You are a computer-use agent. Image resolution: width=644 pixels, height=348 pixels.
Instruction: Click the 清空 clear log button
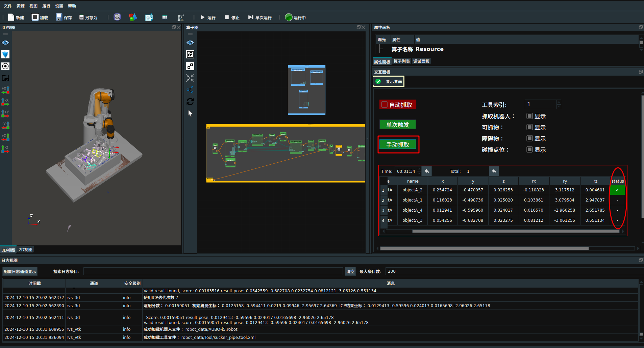click(x=350, y=271)
